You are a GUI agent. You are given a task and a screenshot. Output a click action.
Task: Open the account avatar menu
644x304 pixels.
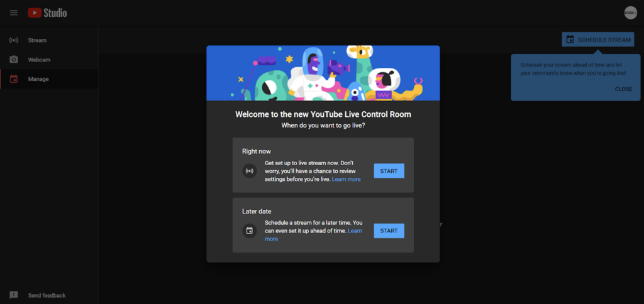[x=630, y=13]
